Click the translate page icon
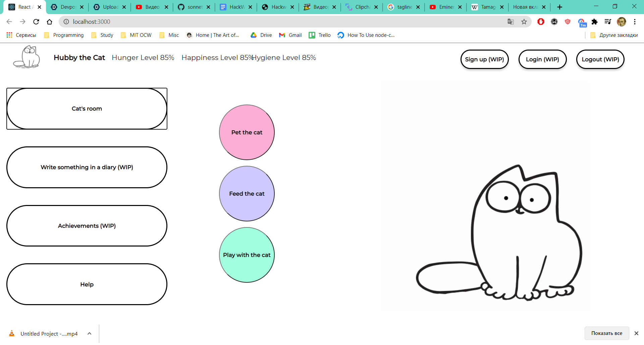The width and height of the screenshot is (644, 345). coord(511,22)
